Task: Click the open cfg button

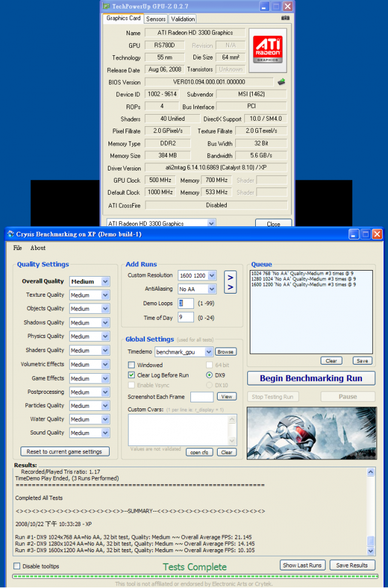Action: pos(199,452)
